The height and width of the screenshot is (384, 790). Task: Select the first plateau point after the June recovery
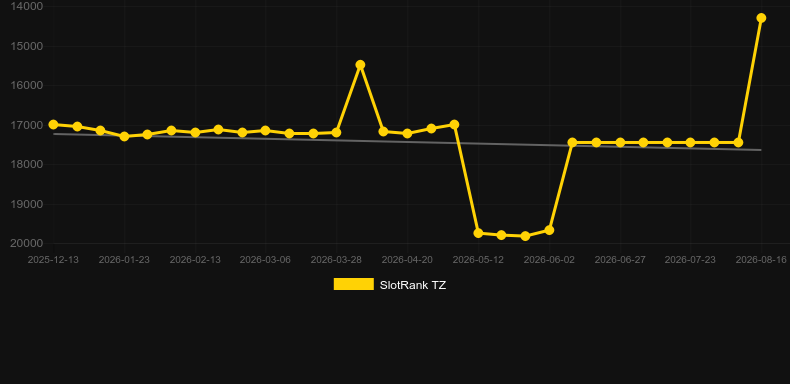coord(572,143)
